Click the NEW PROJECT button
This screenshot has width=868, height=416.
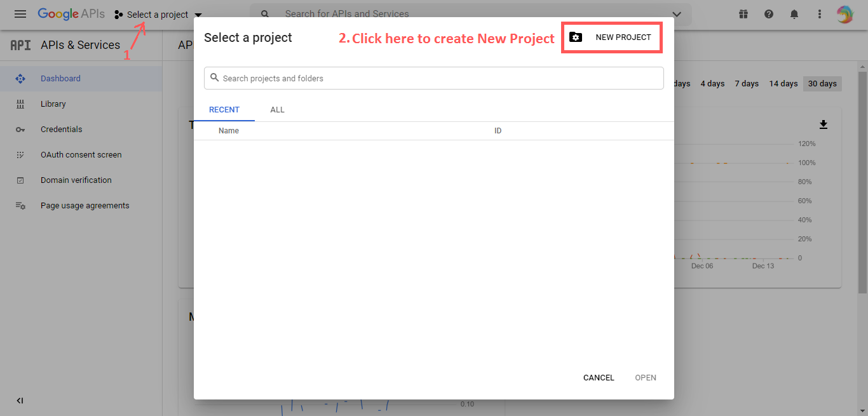611,37
